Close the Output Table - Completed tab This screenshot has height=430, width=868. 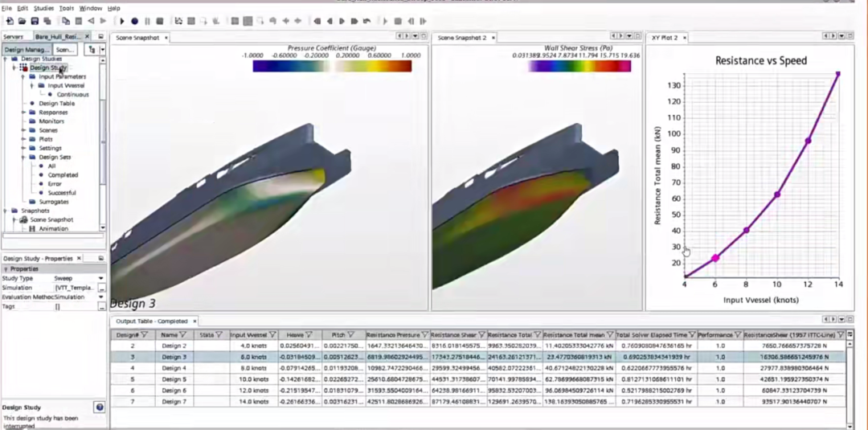point(194,321)
